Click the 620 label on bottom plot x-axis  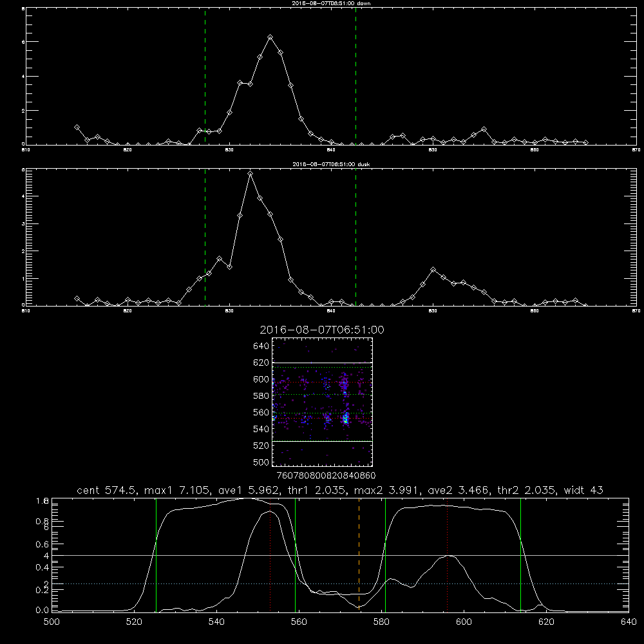coord(546,622)
